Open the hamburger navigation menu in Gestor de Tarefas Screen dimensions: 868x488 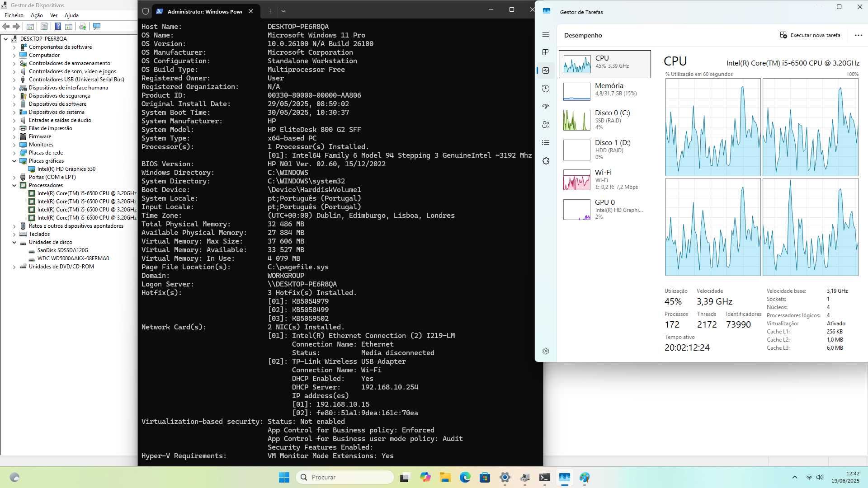tap(546, 35)
